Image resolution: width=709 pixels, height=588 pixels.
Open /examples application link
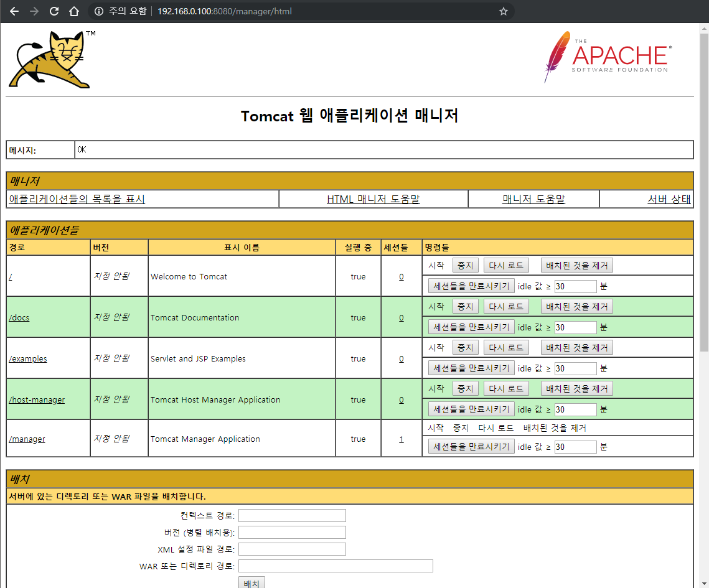(27, 359)
